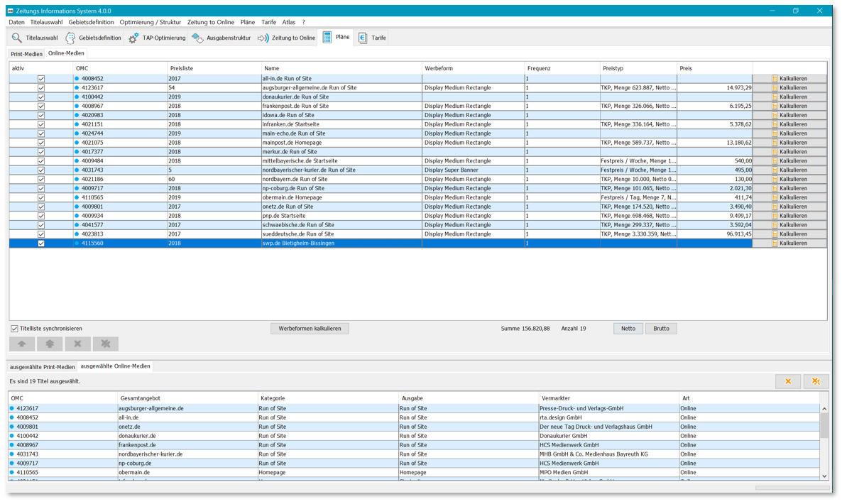Open the Optimierung / Struktur menu
Viewport: 842px width, 504px height.
150,23
